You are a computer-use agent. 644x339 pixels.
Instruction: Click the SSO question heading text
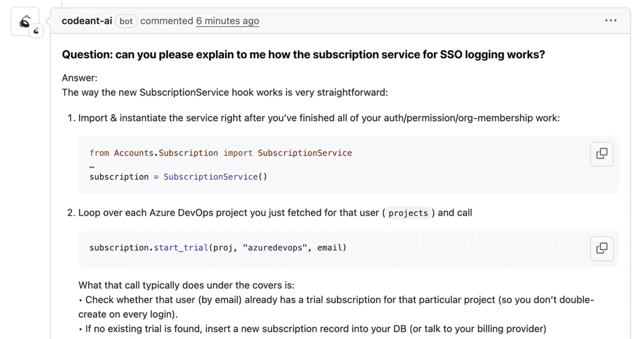(303, 54)
